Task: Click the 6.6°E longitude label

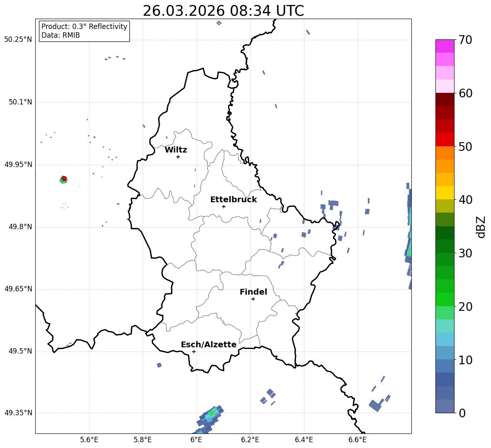Action: click(x=357, y=440)
